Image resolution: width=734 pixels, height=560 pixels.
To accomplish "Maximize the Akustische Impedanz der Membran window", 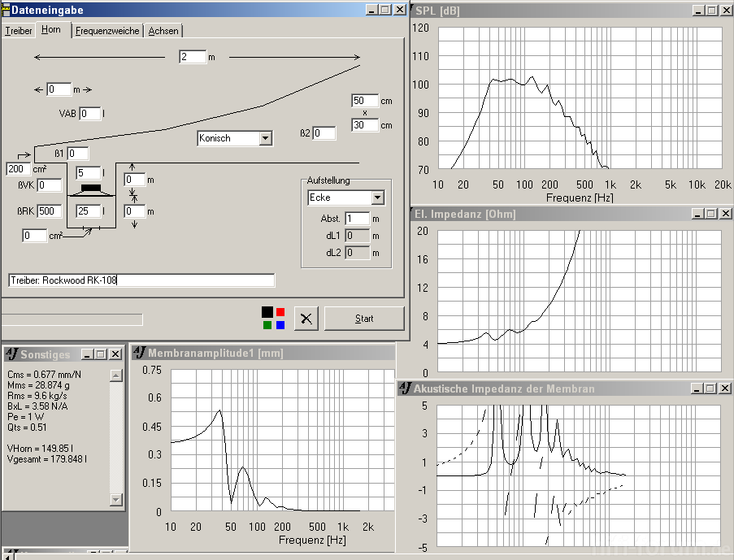I will (710, 389).
